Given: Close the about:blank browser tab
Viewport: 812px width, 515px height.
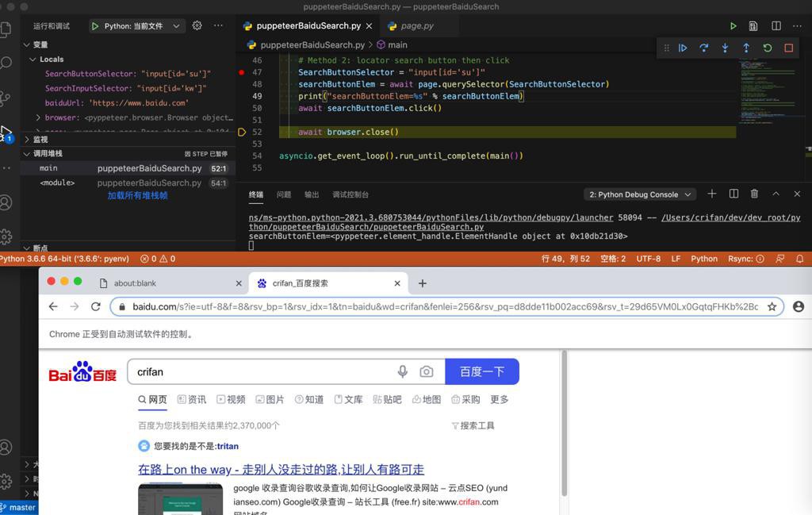Looking at the screenshot, I should click(239, 283).
